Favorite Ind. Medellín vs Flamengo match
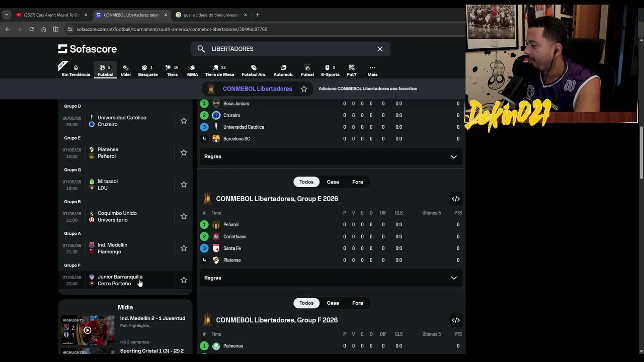 pyautogui.click(x=184, y=248)
